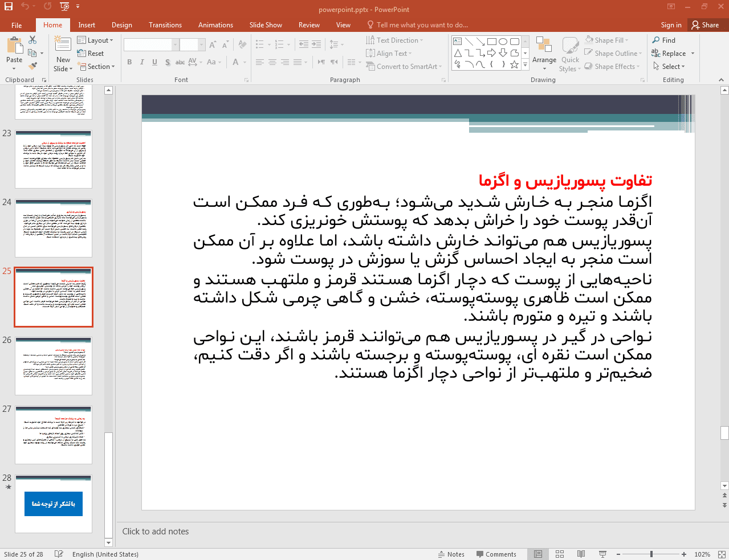Click the zoom slider handle

coord(651,554)
